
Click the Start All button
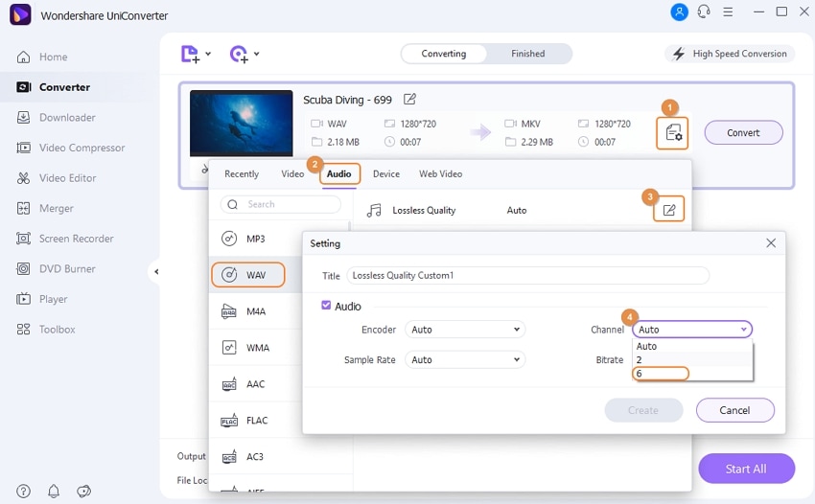coord(746,469)
